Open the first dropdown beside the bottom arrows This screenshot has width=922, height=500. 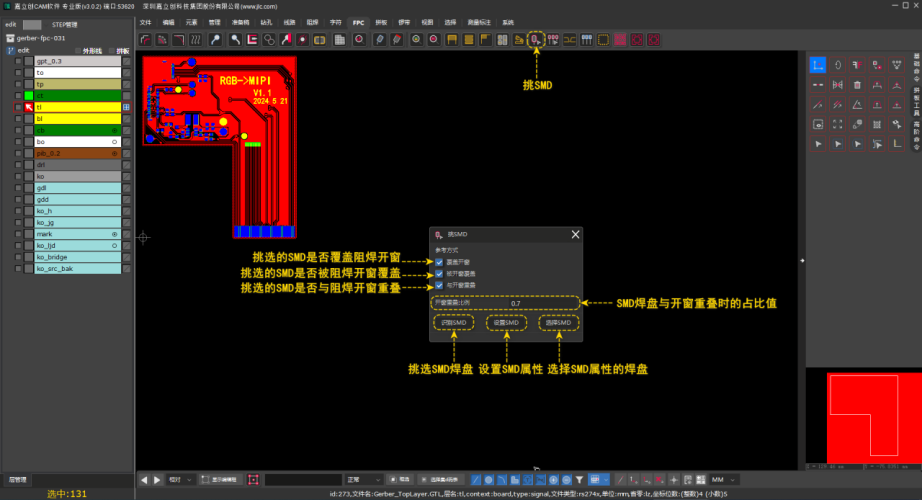180,480
